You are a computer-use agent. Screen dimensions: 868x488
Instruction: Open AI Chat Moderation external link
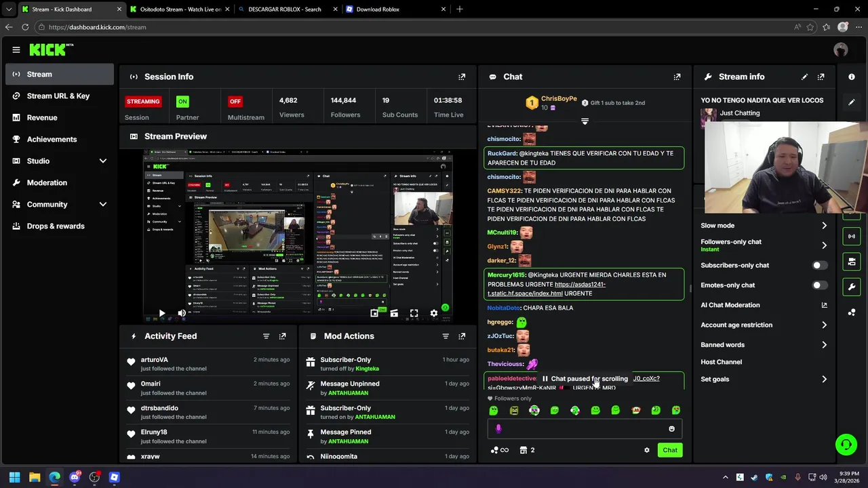pos(824,305)
